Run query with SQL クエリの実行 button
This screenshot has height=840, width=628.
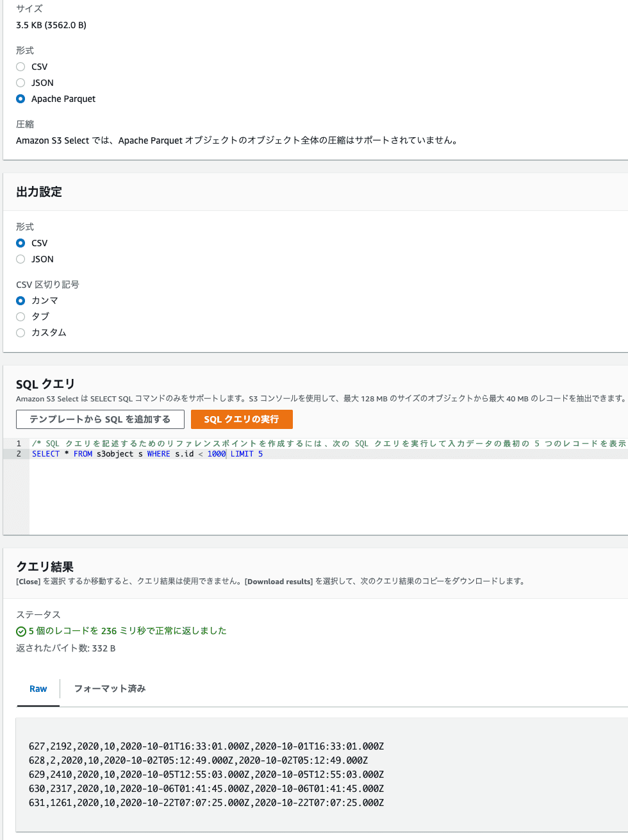[242, 419]
